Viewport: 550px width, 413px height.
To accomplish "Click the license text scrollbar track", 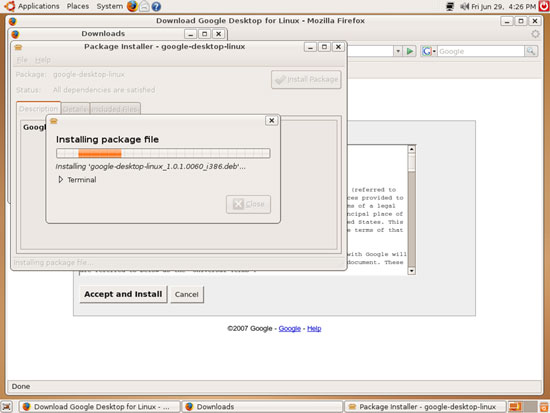I will [x=412, y=219].
